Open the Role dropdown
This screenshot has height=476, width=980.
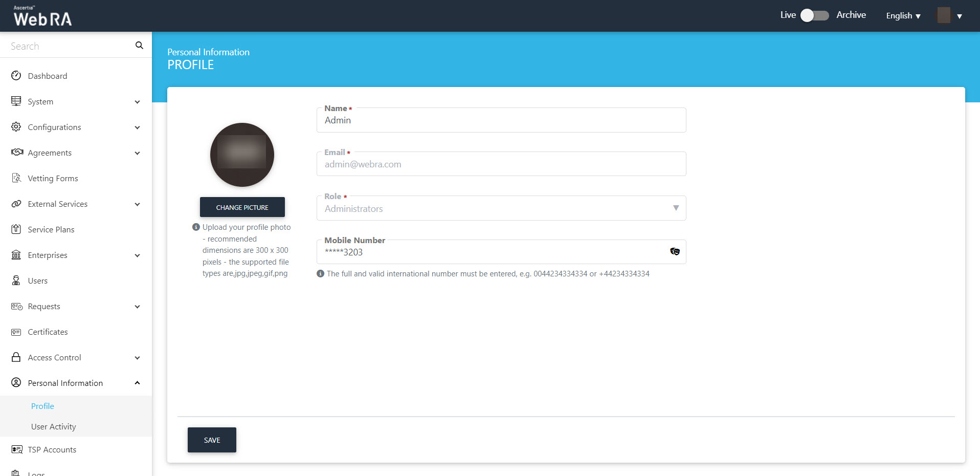tap(501, 208)
